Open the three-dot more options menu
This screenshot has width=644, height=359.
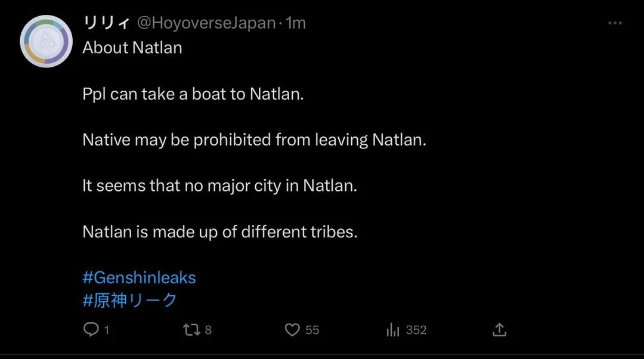615,23
